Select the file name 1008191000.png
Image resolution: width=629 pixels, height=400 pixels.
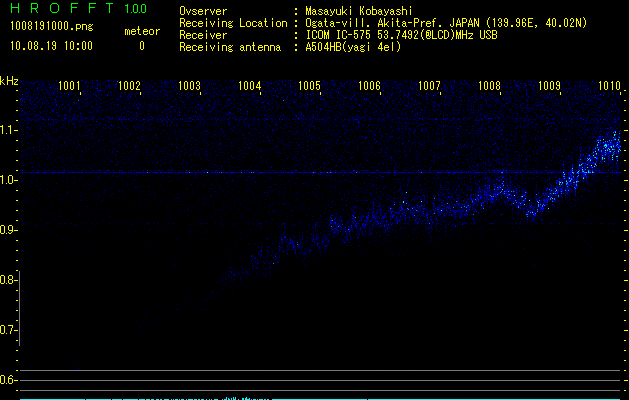tap(52, 26)
